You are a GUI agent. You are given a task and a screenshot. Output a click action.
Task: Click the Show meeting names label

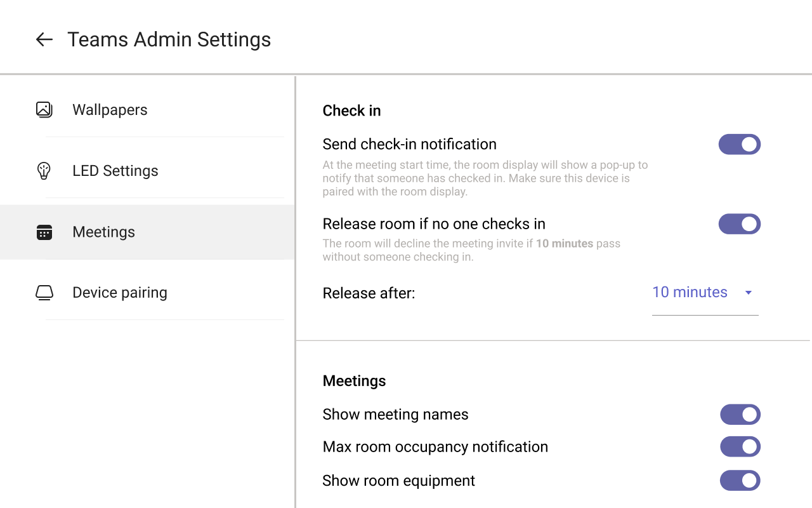coord(396,415)
